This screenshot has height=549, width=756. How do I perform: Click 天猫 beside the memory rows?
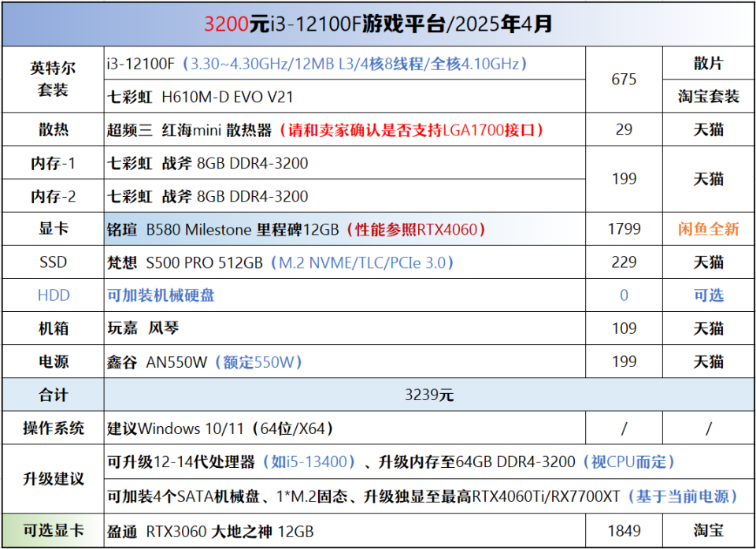point(708,180)
